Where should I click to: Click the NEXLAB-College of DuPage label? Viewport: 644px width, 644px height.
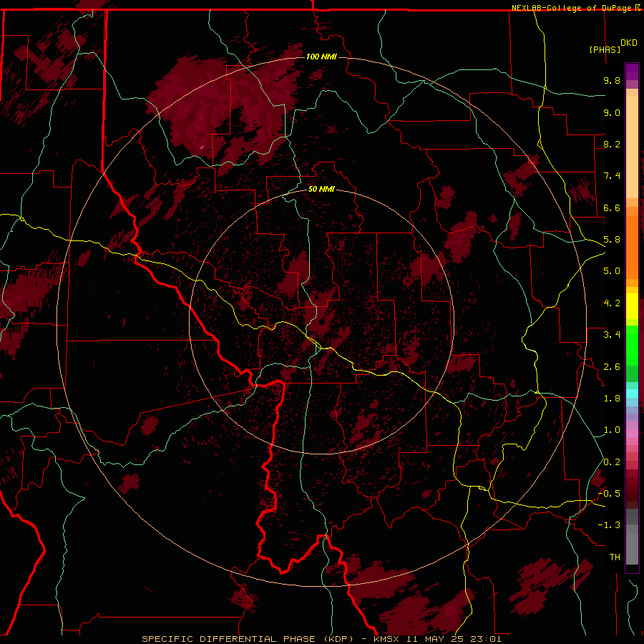572,8
